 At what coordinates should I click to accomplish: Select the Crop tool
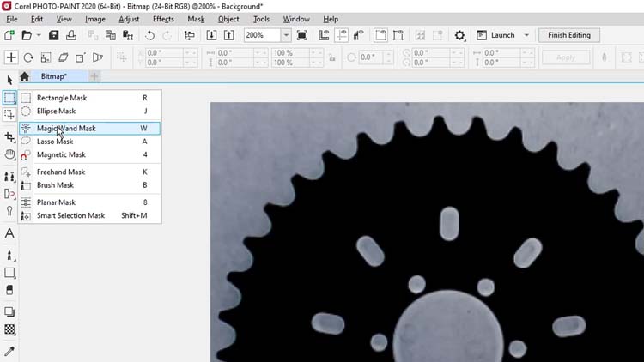click(9, 136)
